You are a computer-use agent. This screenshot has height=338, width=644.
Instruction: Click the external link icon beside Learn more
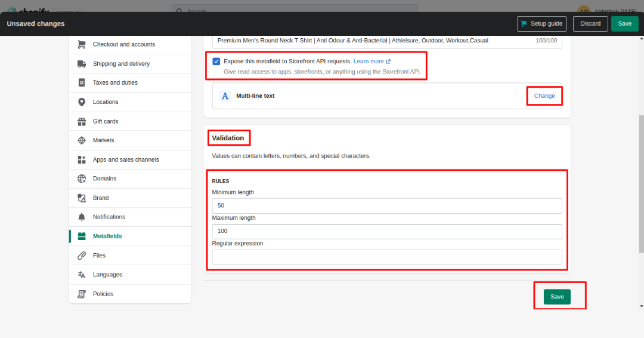click(388, 62)
